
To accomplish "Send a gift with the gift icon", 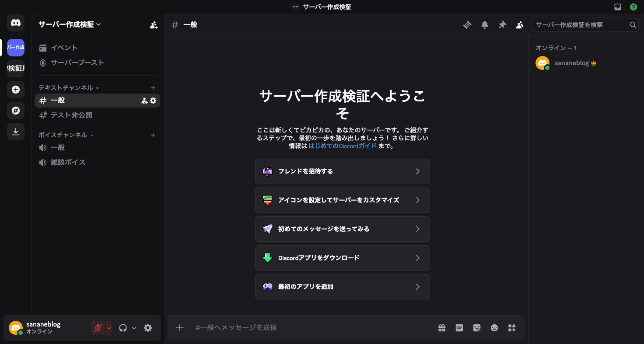I will [442, 328].
